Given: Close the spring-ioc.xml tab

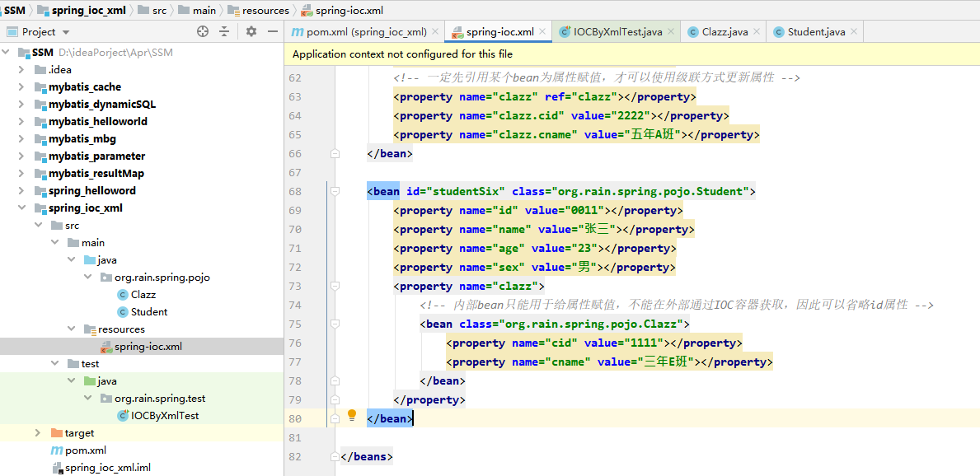Looking at the screenshot, I should 542,31.
